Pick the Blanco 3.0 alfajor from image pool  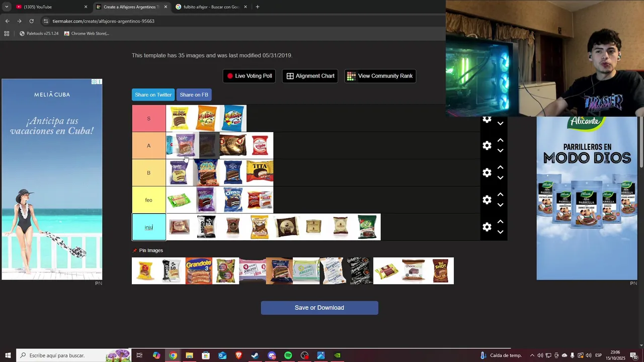[x=172, y=270]
